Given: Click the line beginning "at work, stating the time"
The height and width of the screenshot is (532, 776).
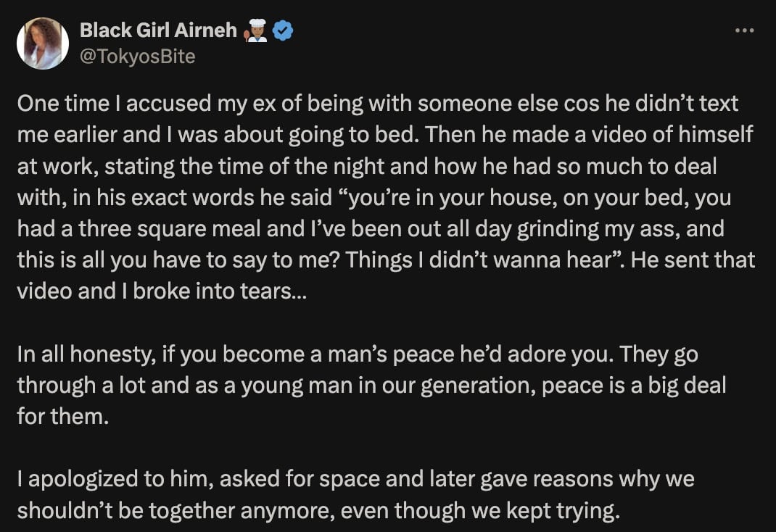Looking at the screenshot, I should (x=366, y=166).
